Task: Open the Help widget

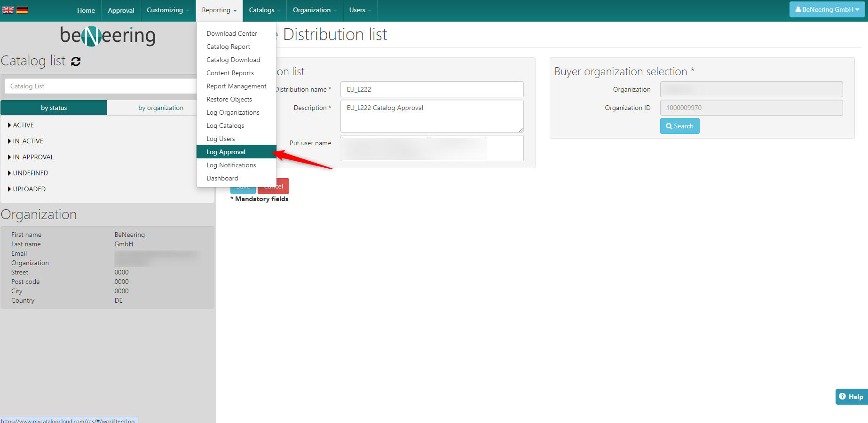Action: point(851,397)
